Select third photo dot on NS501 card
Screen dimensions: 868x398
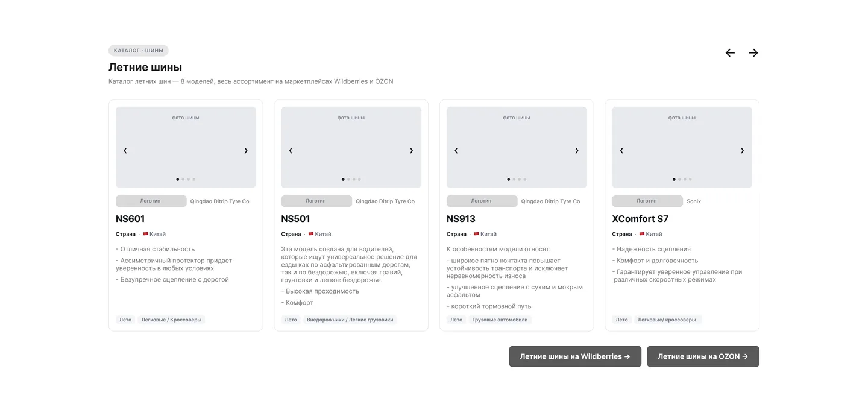tap(354, 179)
